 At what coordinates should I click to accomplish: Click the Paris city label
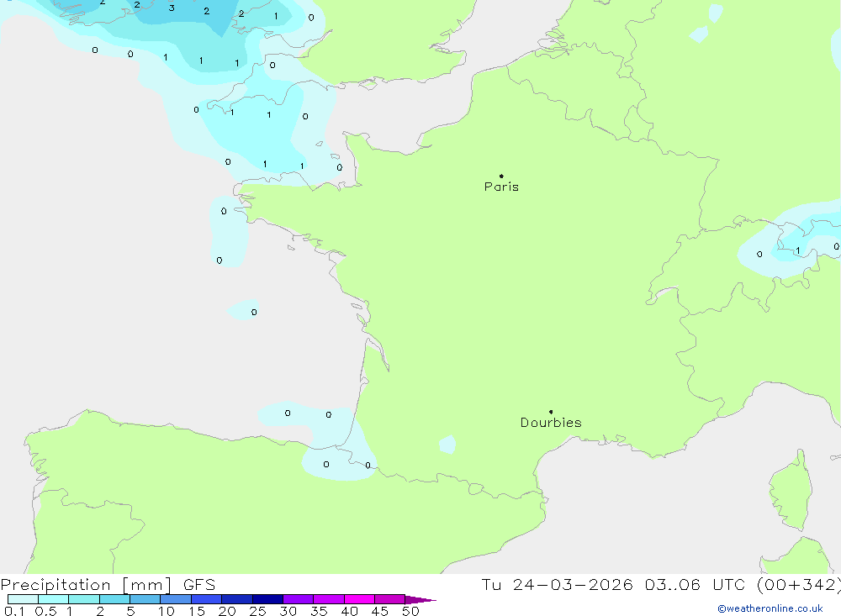tap(501, 187)
